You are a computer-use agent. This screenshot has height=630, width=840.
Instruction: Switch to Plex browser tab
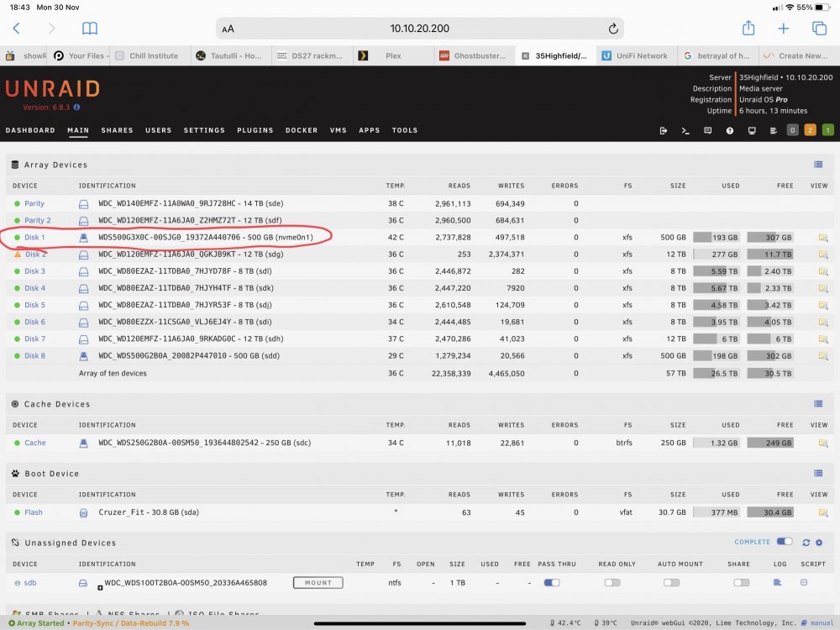(394, 55)
